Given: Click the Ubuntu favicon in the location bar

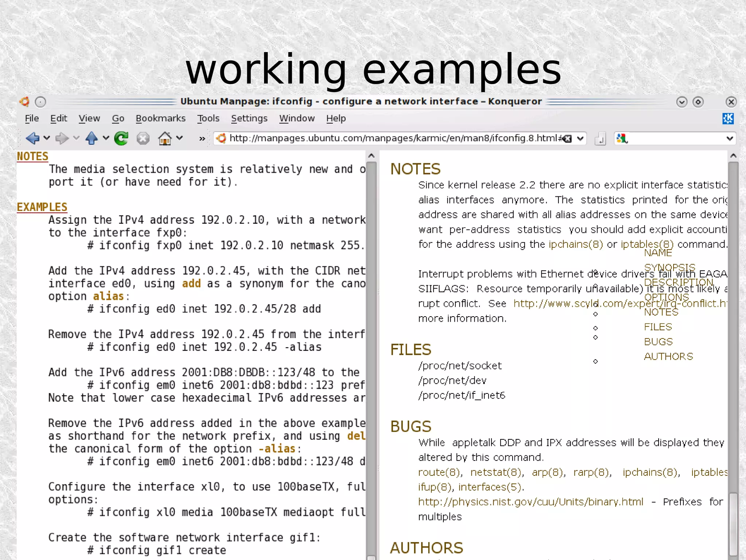Looking at the screenshot, I should click(221, 138).
